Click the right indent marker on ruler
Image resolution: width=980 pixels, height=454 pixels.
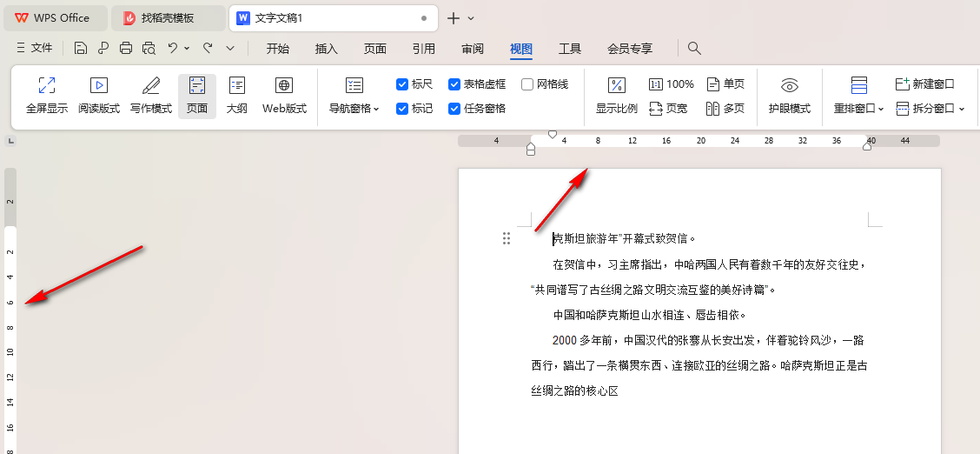(x=867, y=146)
